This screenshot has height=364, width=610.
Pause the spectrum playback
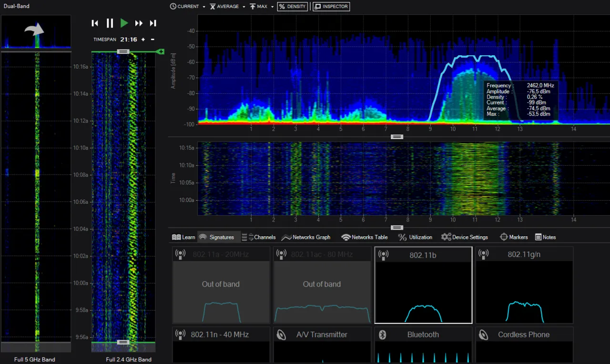click(x=110, y=23)
